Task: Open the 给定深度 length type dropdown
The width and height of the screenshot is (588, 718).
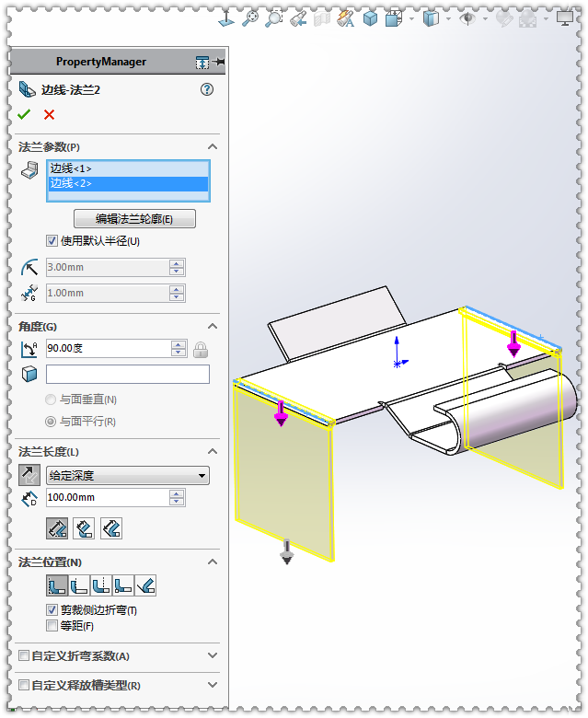Action: pyautogui.click(x=128, y=476)
